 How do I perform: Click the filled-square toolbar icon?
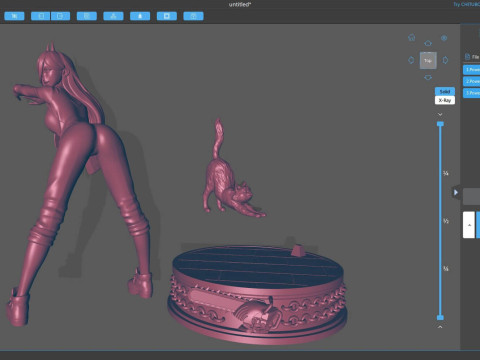point(167,16)
